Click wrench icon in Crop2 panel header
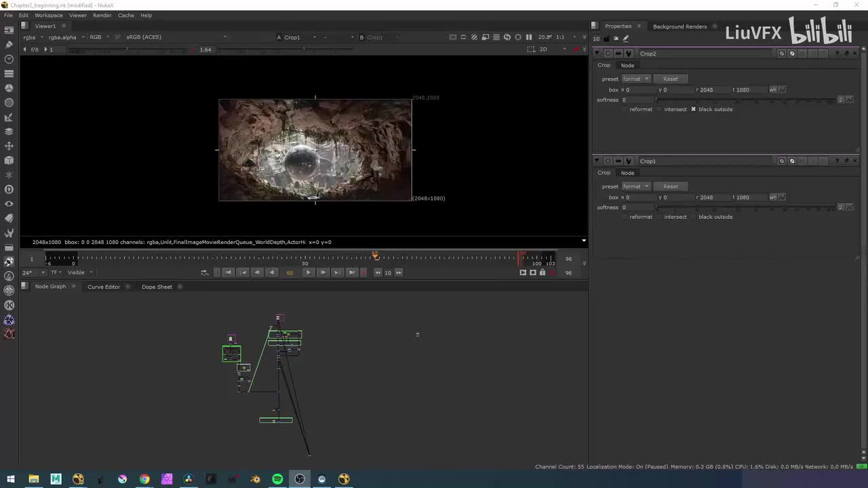 coord(629,54)
